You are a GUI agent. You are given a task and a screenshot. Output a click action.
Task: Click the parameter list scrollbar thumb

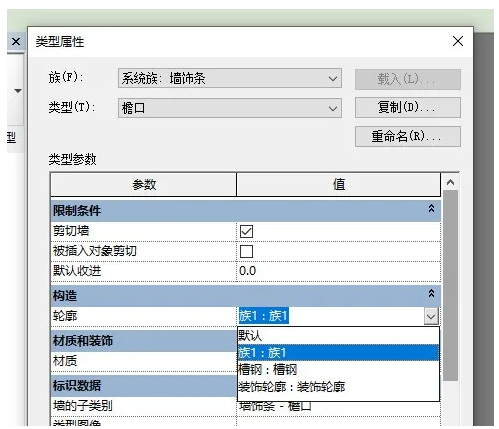point(450,286)
